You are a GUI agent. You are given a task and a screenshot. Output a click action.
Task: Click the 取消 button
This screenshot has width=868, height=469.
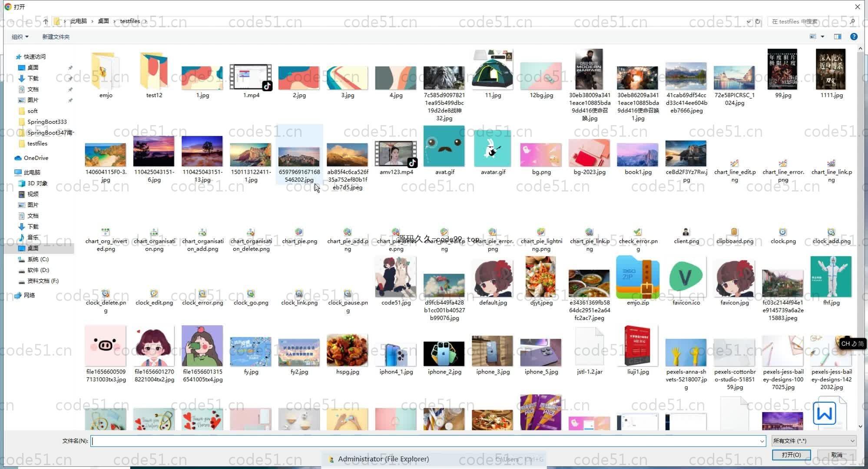(837, 455)
